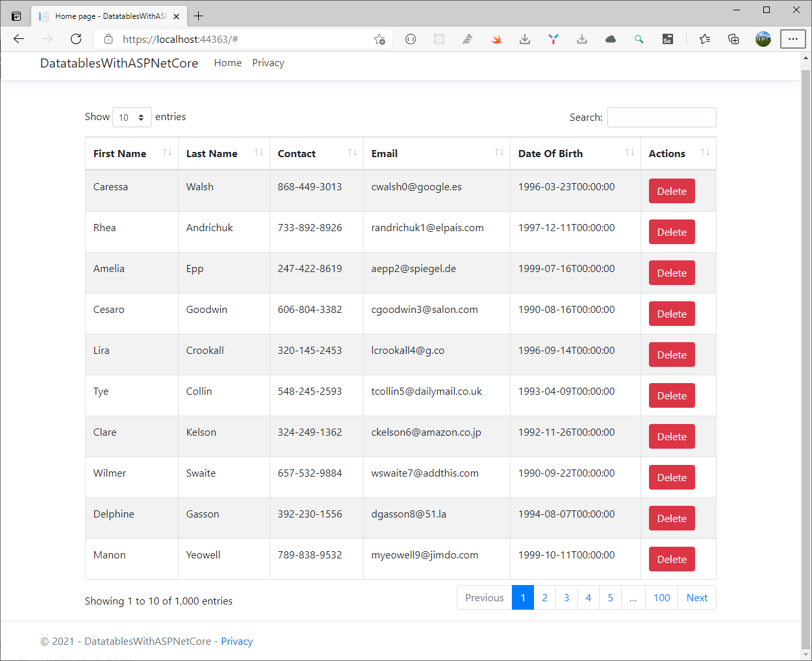Switch to the Privacy page
812x661 pixels.
click(268, 62)
